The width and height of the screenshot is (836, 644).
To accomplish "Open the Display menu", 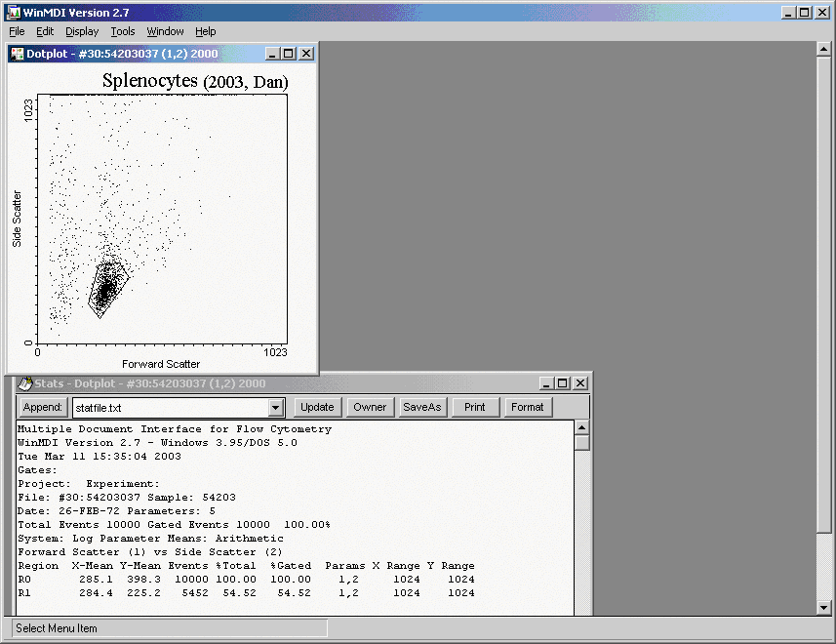I will click(82, 31).
